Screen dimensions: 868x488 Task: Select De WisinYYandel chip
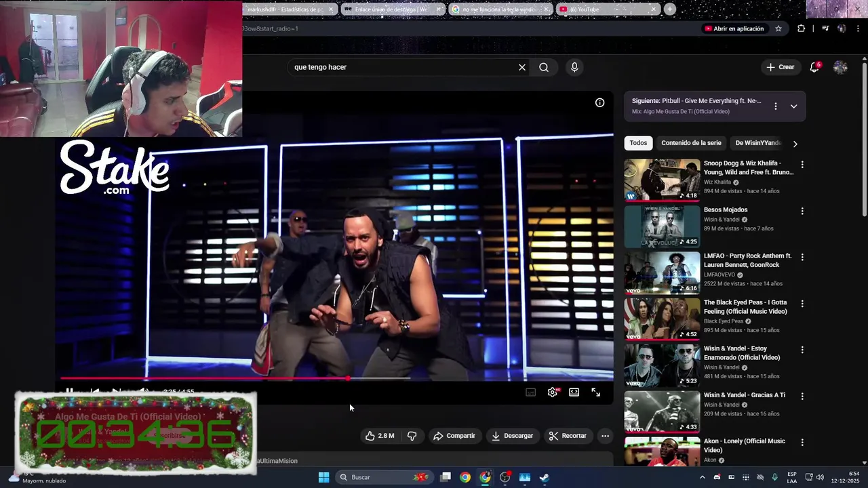[x=758, y=143]
